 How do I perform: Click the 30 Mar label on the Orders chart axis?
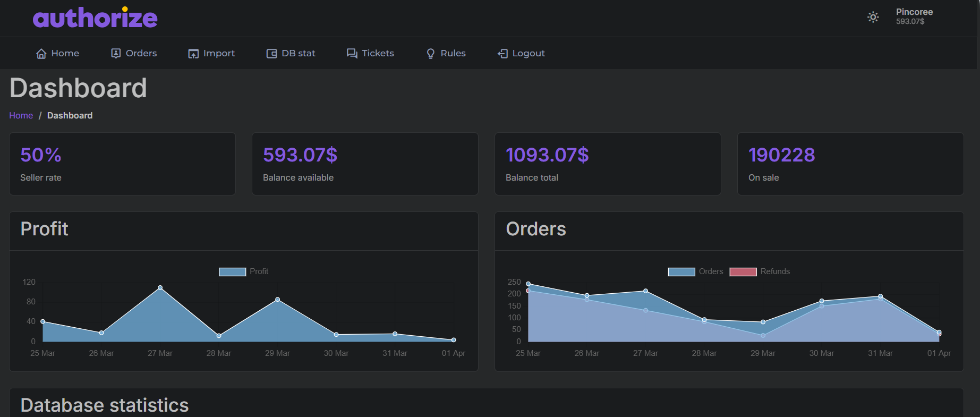pos(822,353)
